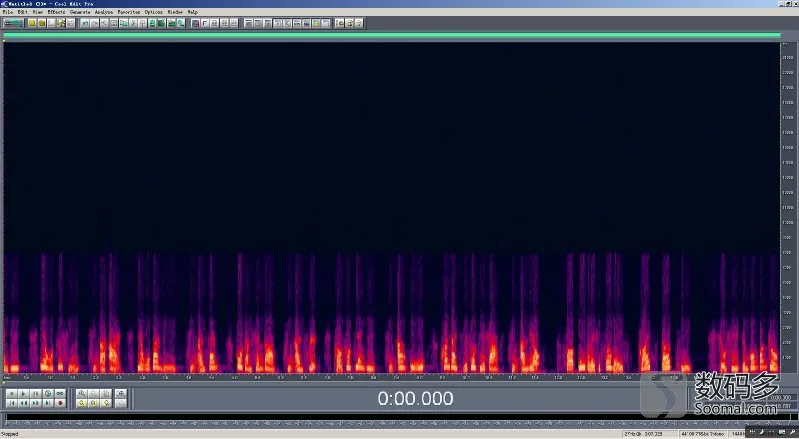Click the circled Play to End button
The height and width of the screenshot is (439, 799).
click(x=48, y=394)
